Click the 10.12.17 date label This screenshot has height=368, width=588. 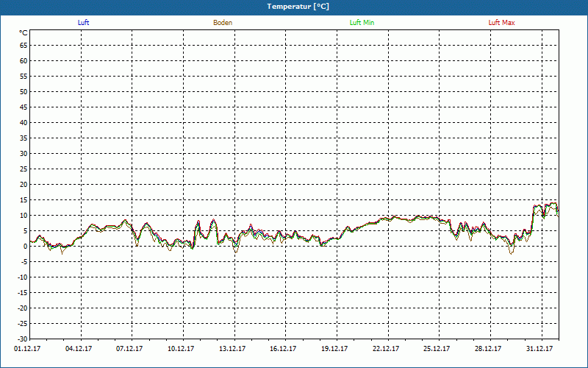(181, 348)
